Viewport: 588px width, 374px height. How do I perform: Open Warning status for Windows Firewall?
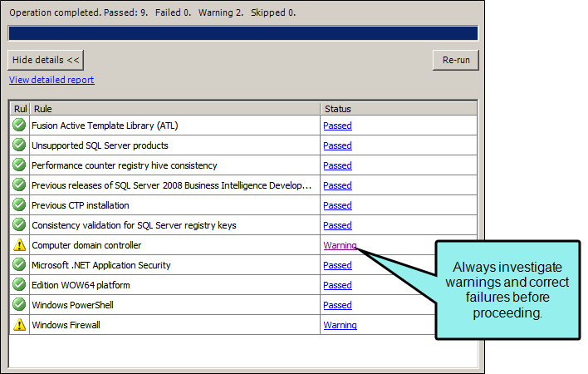(x=340, y=325)
